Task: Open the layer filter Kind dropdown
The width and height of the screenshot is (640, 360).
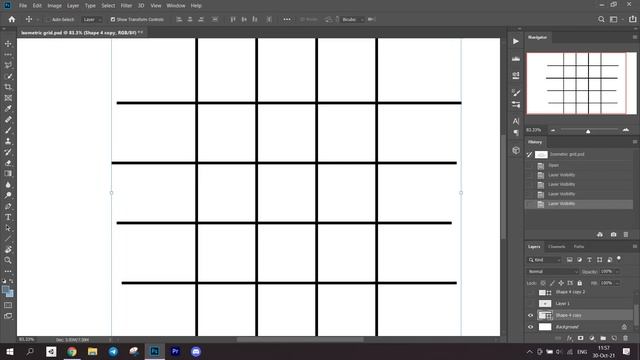Action: tap(544, 260)
